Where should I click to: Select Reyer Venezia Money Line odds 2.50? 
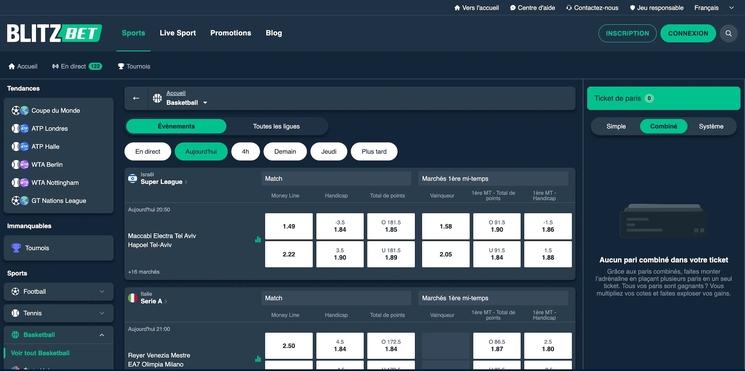[x=289, y=346]
